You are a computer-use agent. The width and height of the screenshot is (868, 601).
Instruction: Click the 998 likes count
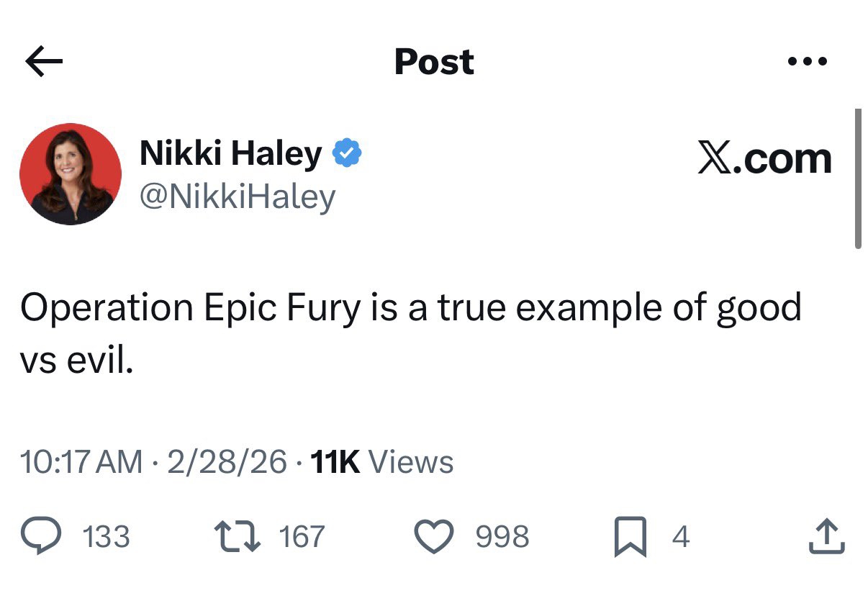(x=502, y=537)
